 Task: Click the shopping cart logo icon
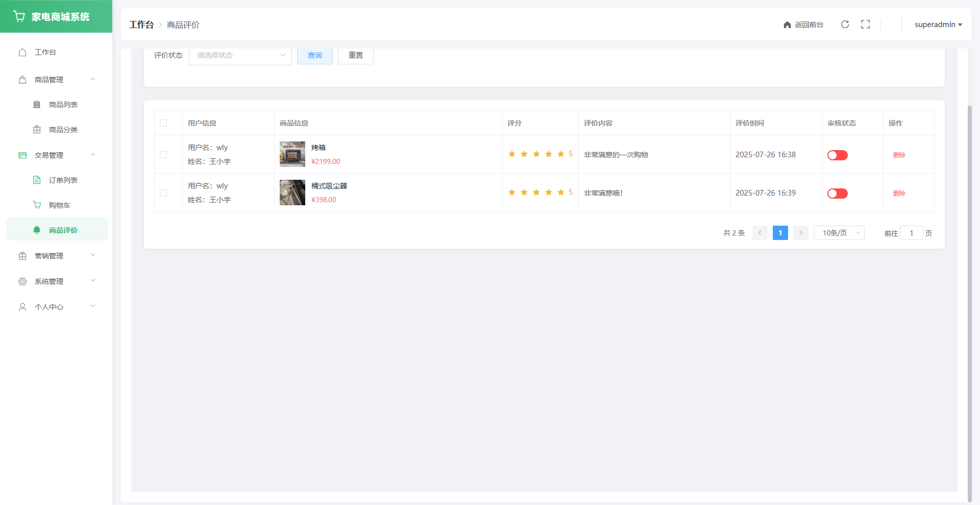(19, 16)
